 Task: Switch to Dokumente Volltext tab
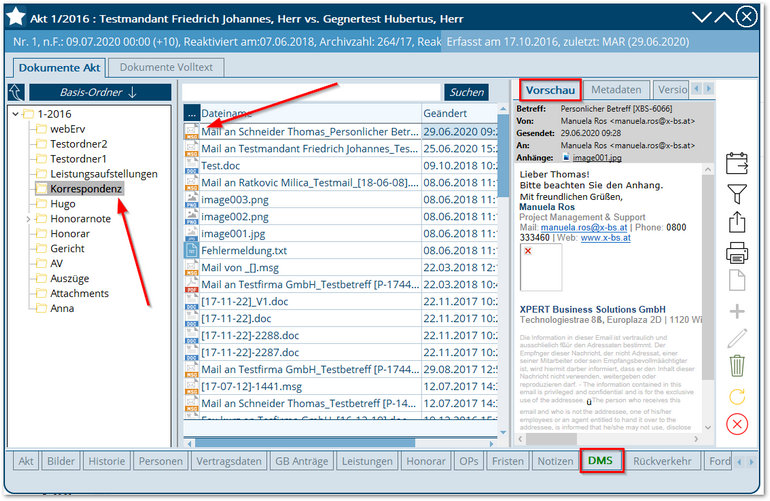pyautogui.click(x=166, y=67)
